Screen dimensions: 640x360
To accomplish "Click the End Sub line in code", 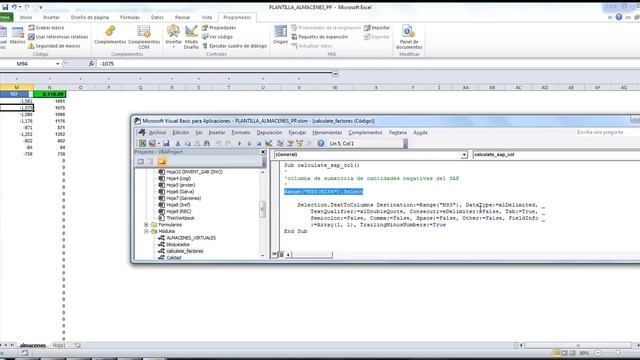I will click(x=296, y=231).
